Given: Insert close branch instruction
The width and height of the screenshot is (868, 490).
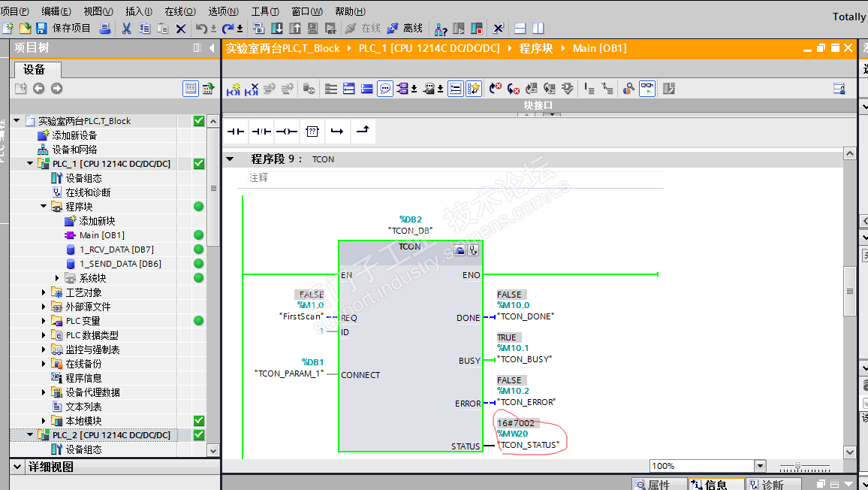Looking at the screenshot, I should click(363, 132).
